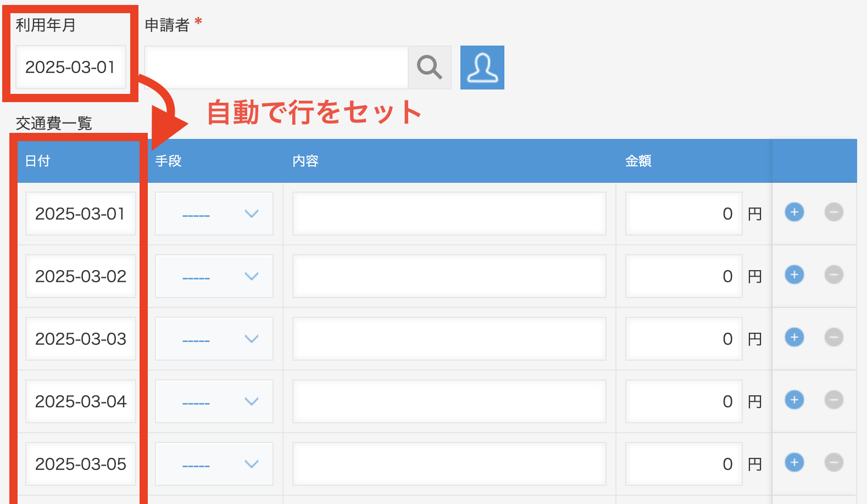867x504 pixels.
Task: Add a row after 2025-03-03
Action: [794, 337]
